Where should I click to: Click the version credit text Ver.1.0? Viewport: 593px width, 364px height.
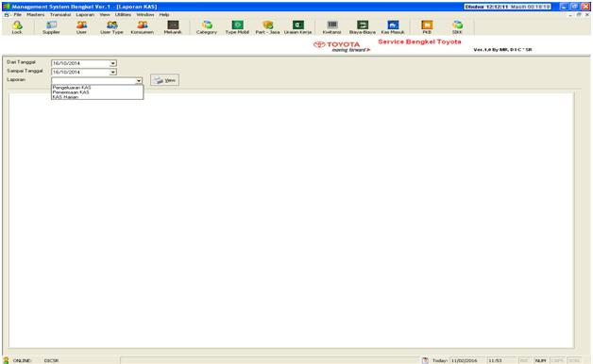(x=502, y=49)
